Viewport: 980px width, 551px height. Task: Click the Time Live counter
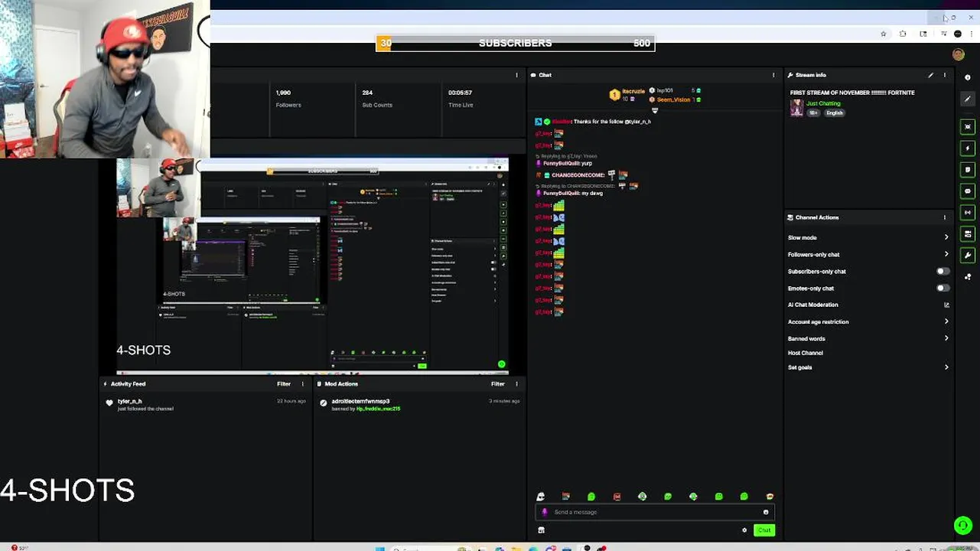[x=461, y=98]
